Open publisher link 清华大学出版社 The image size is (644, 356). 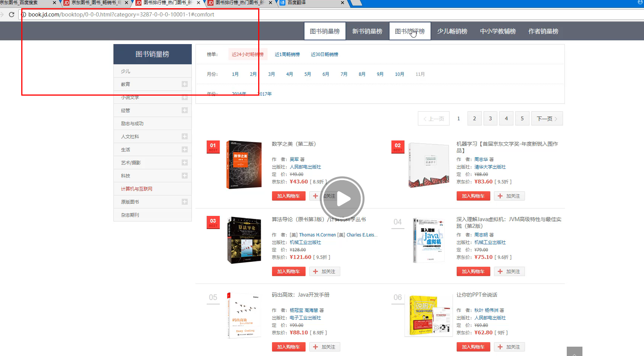click(490, 167)
